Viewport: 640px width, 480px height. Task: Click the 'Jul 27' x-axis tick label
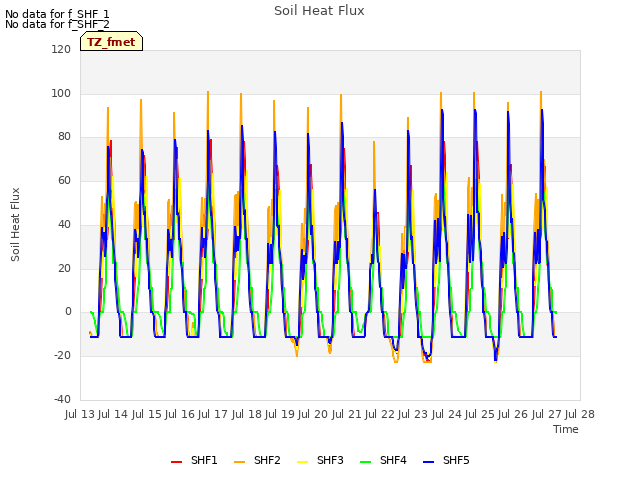[x=547, y=414]
